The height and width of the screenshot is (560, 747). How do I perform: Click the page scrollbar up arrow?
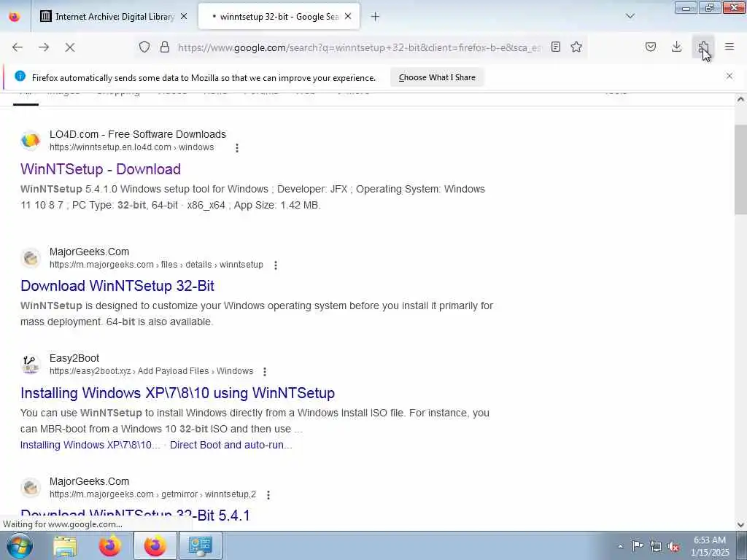(740, 99)
